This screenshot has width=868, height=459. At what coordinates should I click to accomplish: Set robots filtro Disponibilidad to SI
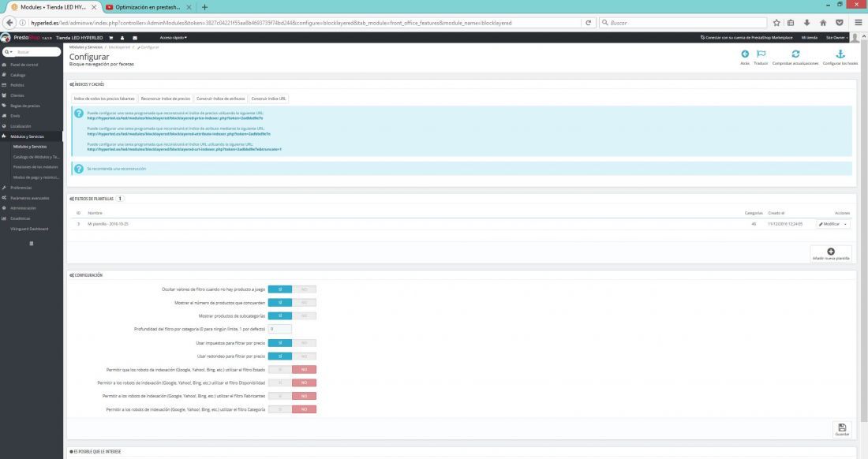point(280,382)
